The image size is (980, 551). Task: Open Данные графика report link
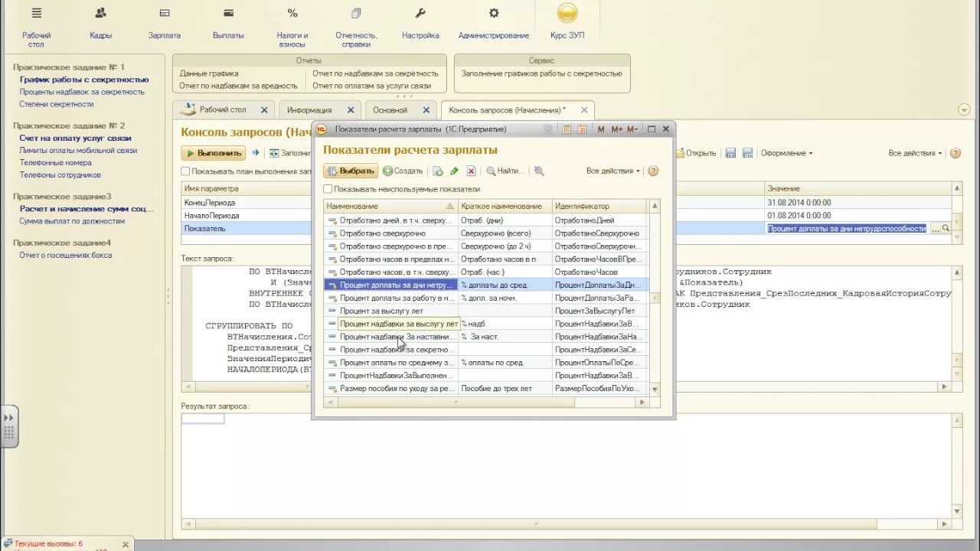pyautogui.click(x=209, y=73)
